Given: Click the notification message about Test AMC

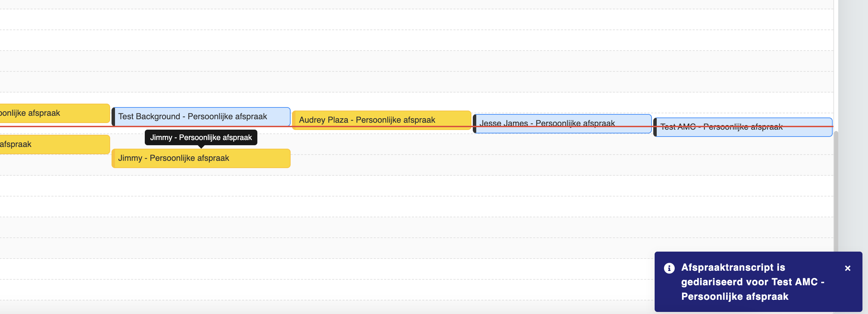Looking at the screenshot, I should pos(752,282).
